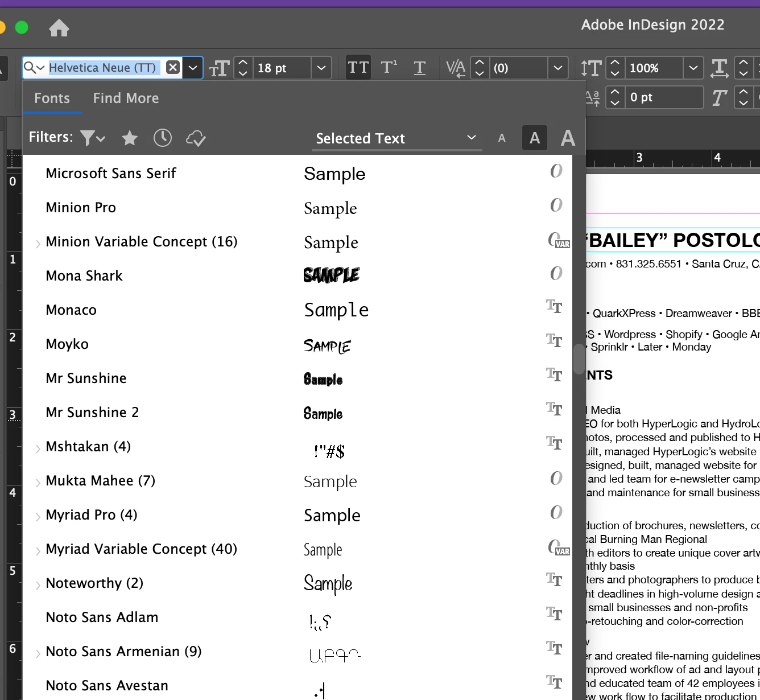The image size is (760, 700).
Task: Click the font size stepper arrows
Action: (243, 68)
